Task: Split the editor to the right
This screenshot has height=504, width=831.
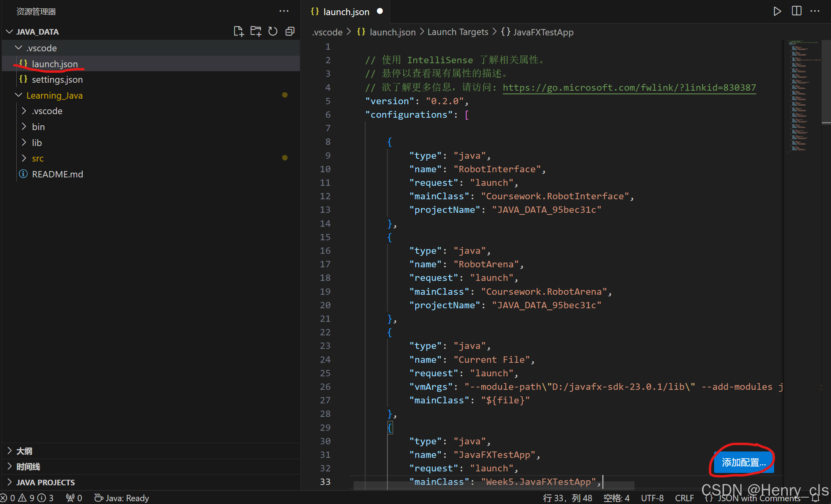Action: pos(796,11)
